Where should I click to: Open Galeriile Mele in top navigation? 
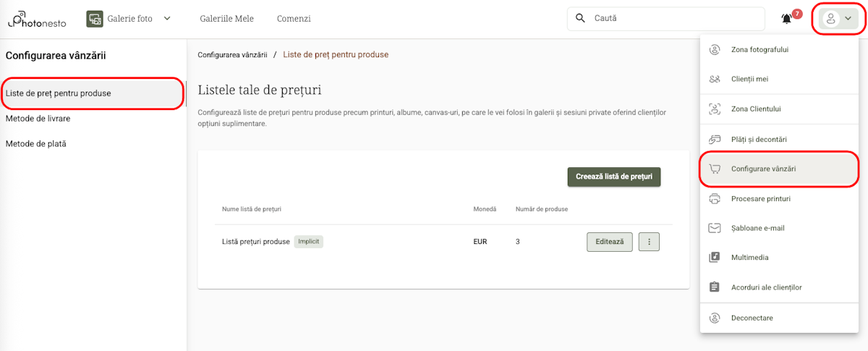tap(226, 19)
